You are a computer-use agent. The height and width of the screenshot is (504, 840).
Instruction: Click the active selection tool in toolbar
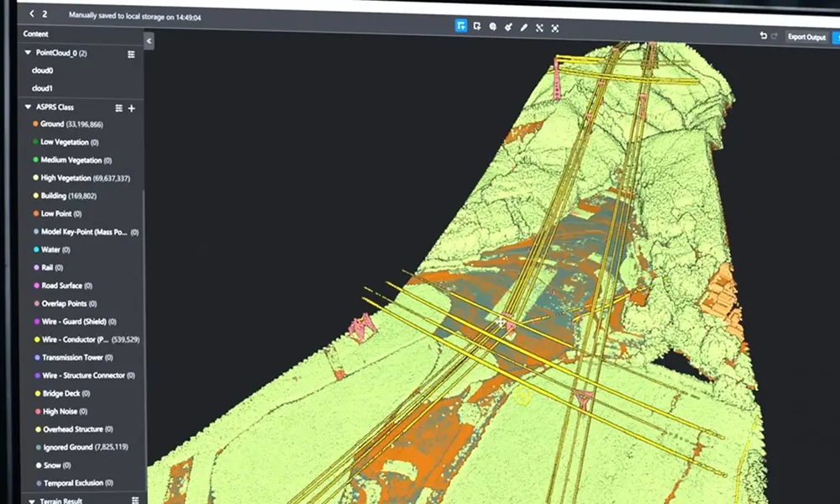click(461, 26)
